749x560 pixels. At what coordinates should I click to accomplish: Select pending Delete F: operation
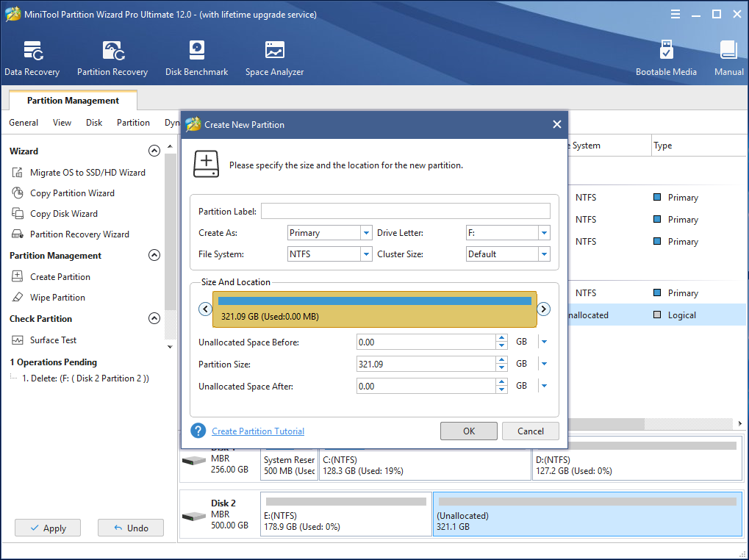(x=85, y=378)
